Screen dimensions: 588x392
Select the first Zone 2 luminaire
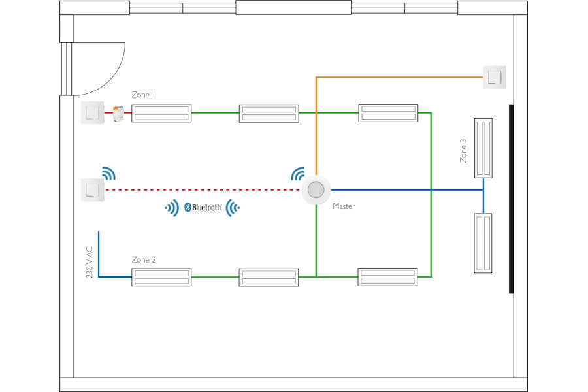tap(161, 277)
